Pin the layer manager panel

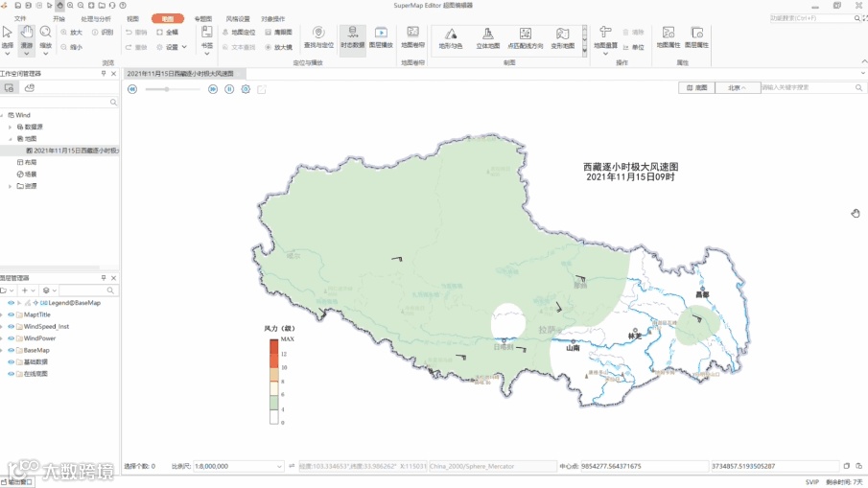tap(104, 278)
